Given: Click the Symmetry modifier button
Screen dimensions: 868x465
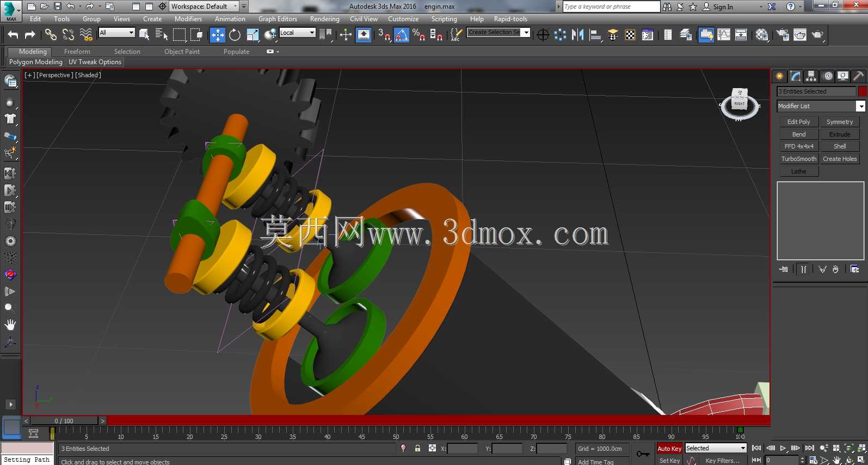Looking at the screenshot, I should tap(840, 122).
